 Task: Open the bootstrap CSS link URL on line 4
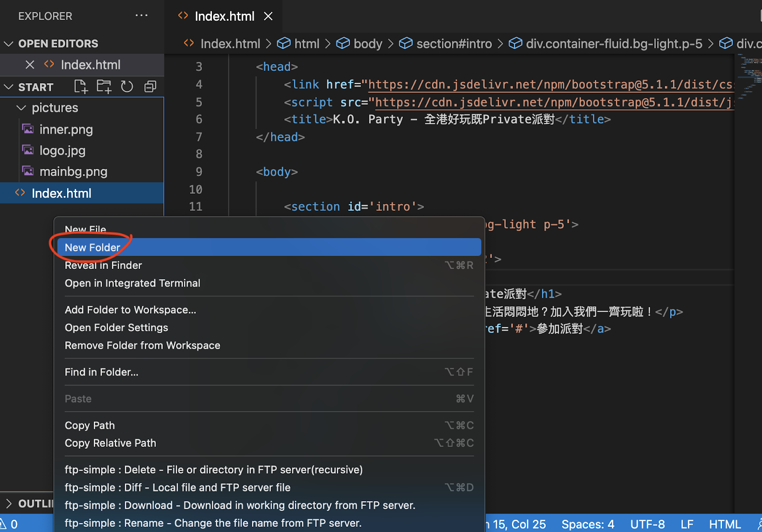(x=551, y=85)
